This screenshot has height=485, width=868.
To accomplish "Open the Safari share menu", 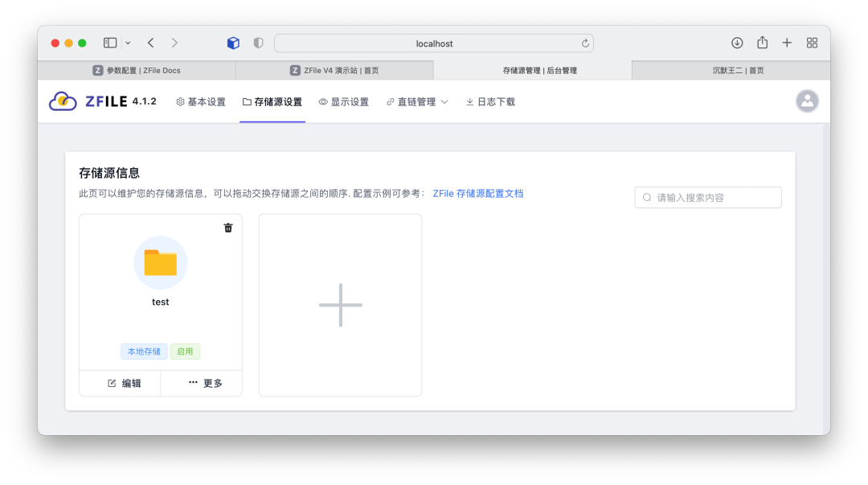I will (x=762, y=42).
